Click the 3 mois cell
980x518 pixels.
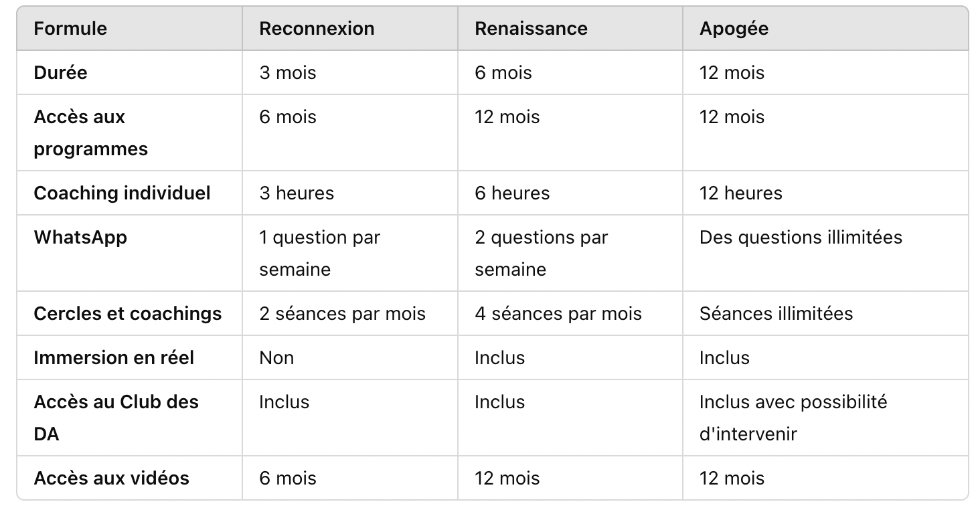click(x=288, y=72)
